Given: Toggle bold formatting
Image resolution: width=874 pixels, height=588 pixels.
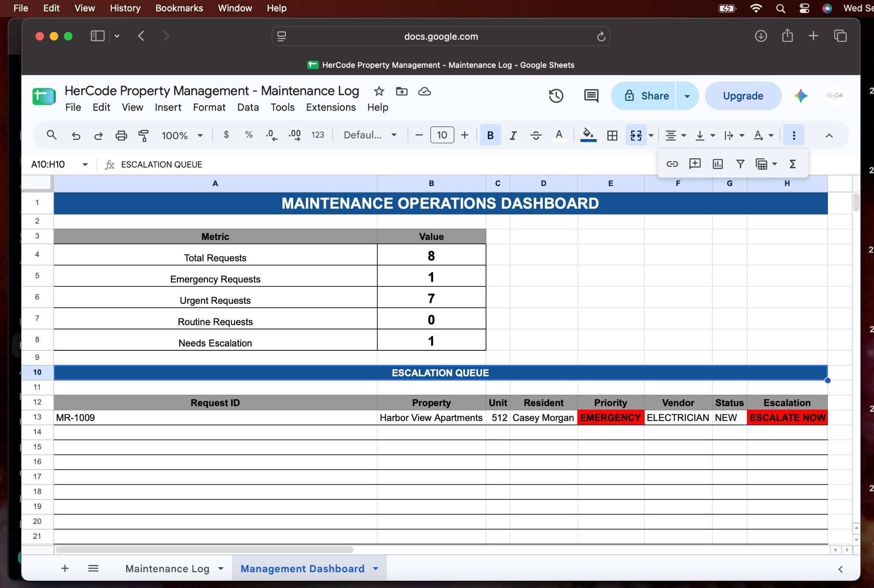Looking at the screenshot, I should [490, 135].
